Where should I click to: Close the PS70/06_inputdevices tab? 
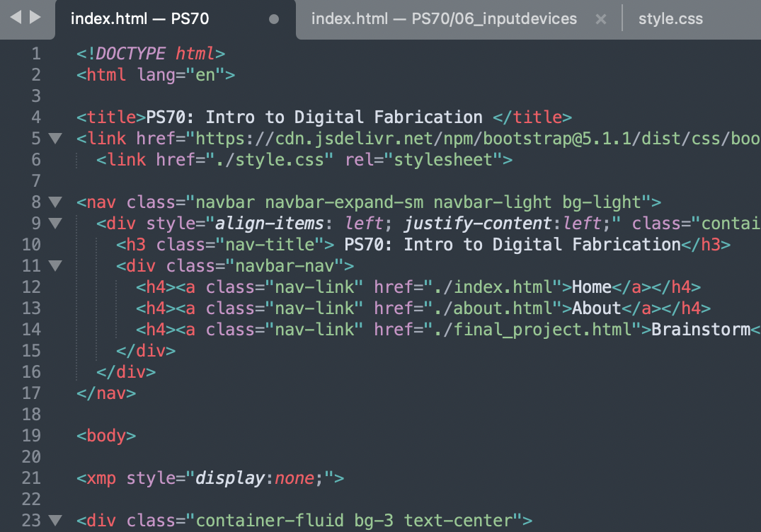tap(601, 19)
